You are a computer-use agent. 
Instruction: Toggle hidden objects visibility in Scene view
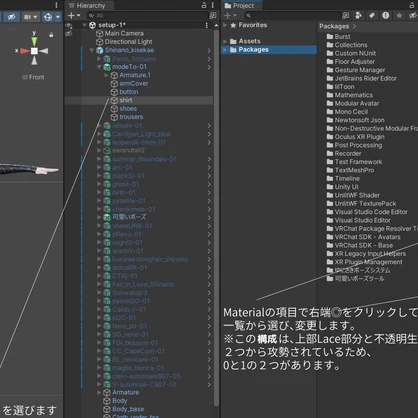point(12,17)
